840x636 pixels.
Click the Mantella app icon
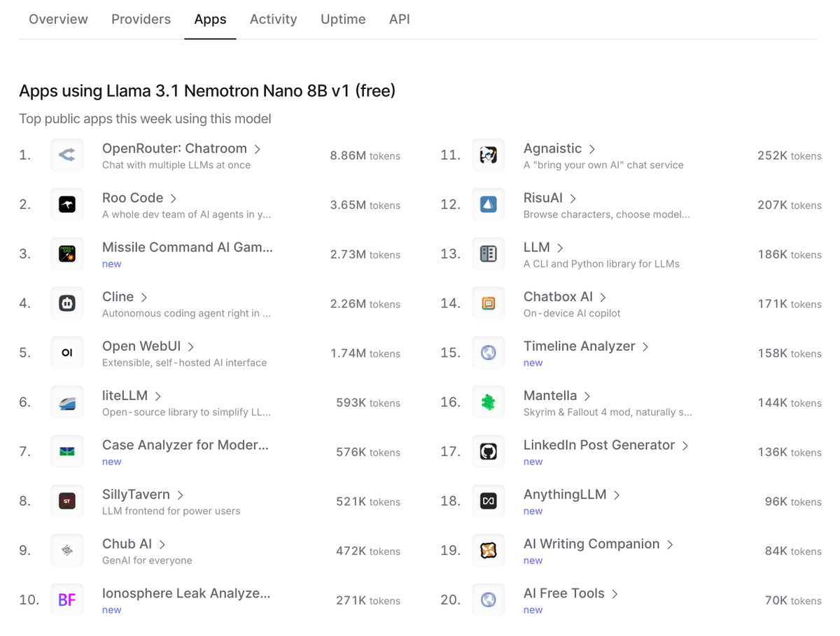(x=489, y=402)
